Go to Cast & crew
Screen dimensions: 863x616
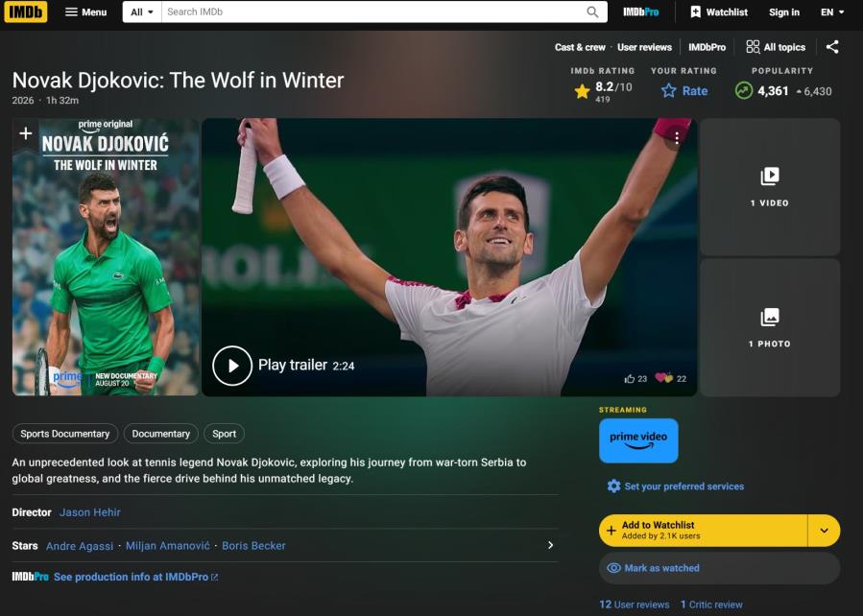point(580,47)
